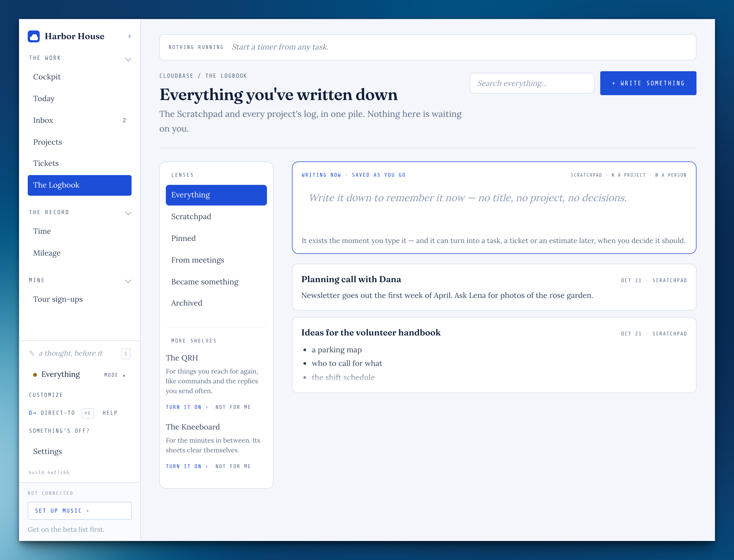Open Projects in the sidebar

pos(80,142)
